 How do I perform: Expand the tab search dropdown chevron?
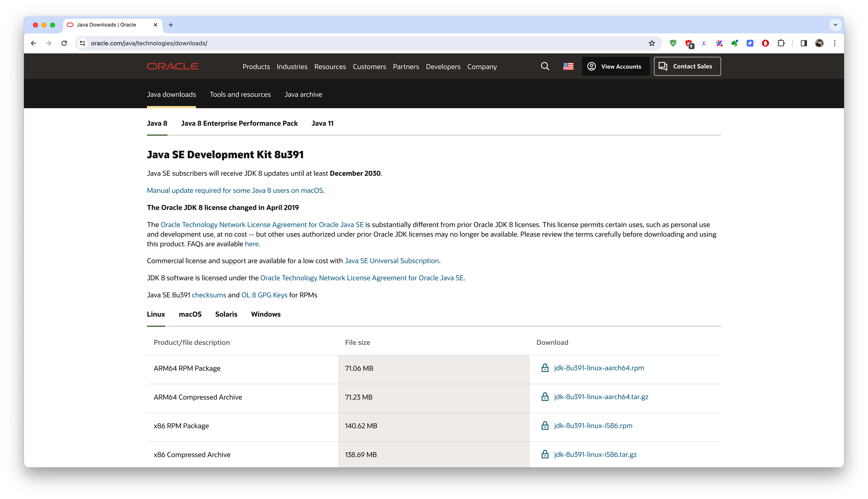pos(835,25)
